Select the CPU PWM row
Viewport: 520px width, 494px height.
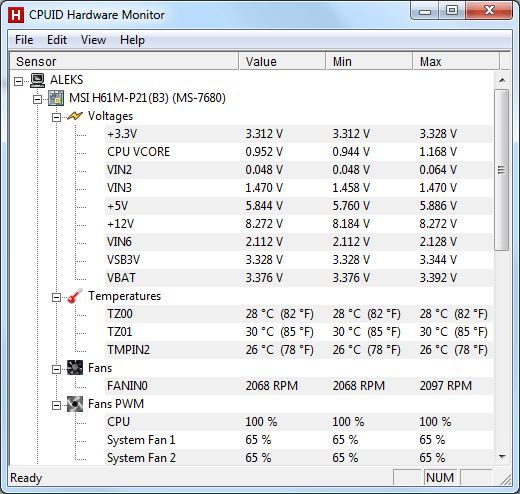[299, 422]
